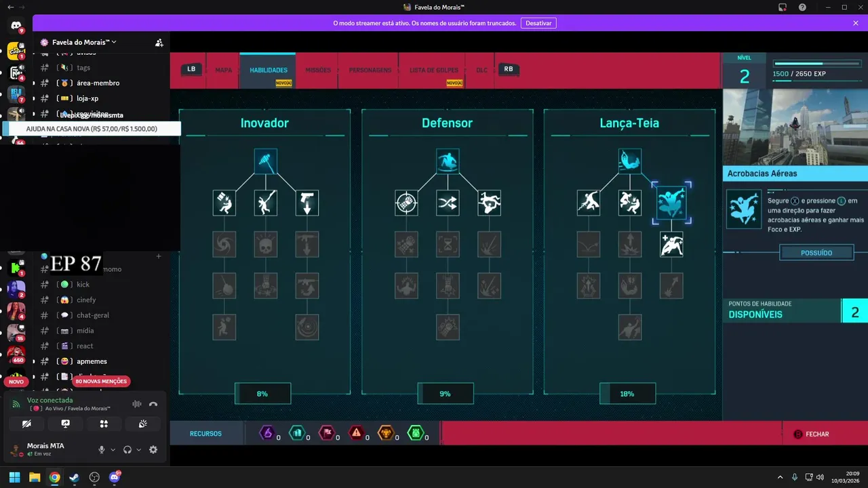Viewport: 868px width, 488px height.
Task: Select the unlocked skill below Acrobacias Aéreas
Action: point(671,244)
